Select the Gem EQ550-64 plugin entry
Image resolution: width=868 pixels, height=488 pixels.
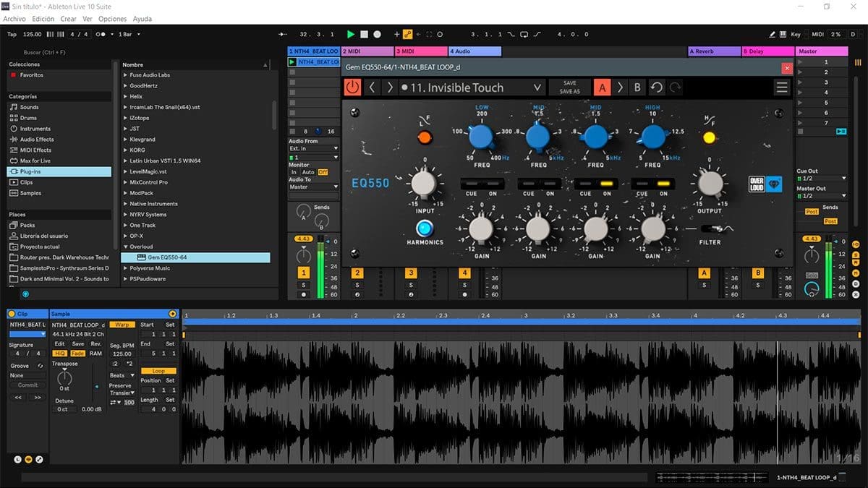(195, 257)
